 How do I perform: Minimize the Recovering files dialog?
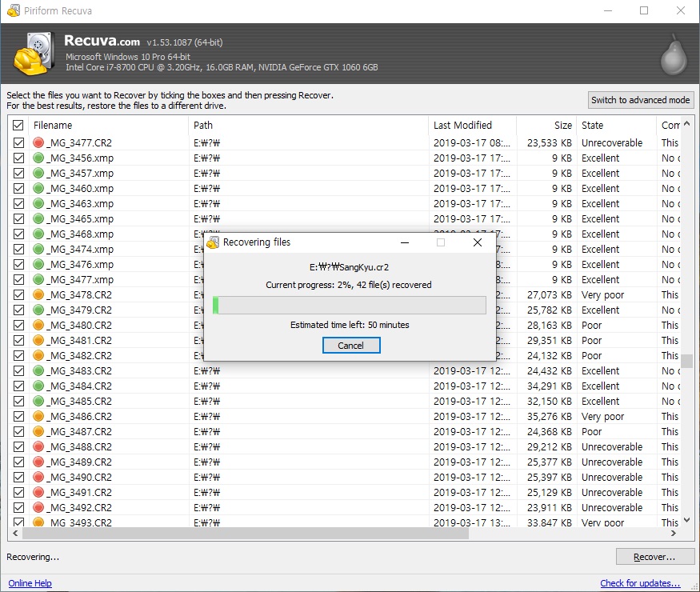405,242
